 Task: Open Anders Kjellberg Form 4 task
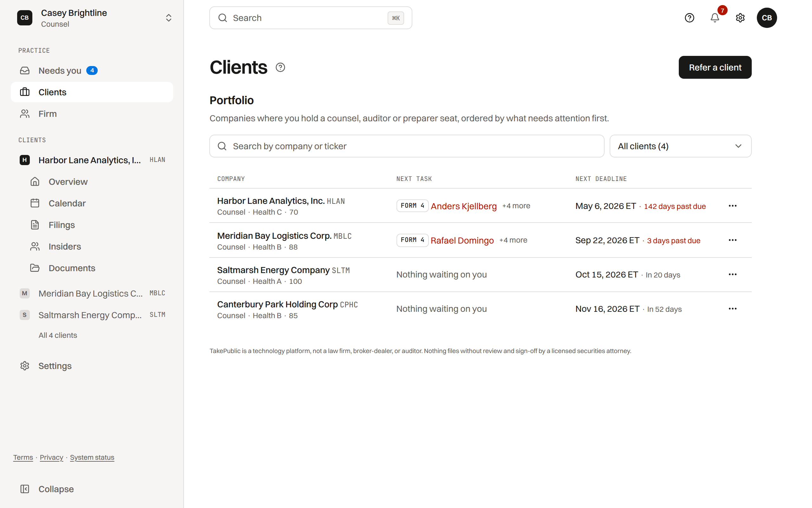[463, 206]
